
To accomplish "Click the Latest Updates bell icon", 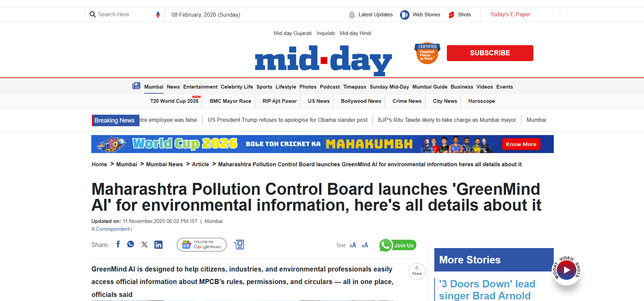I will click(352, 15).
